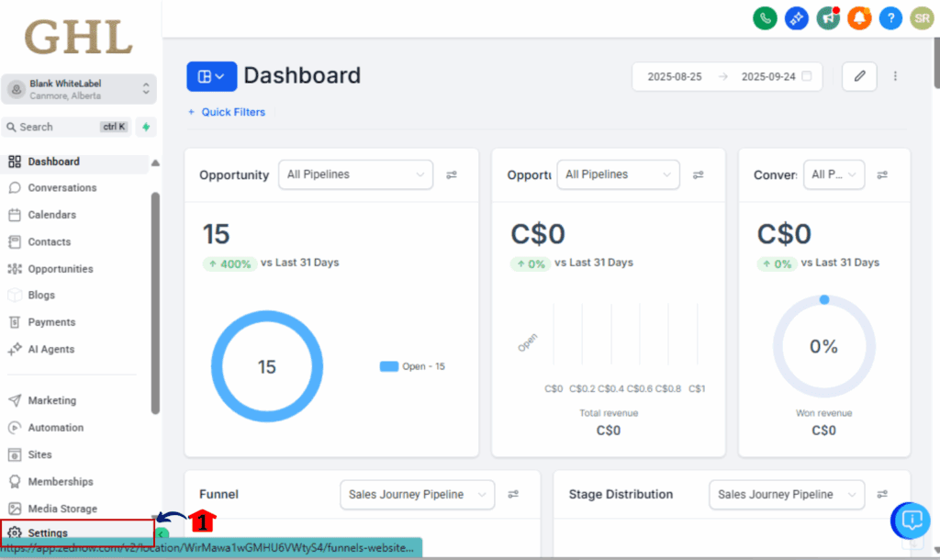Click the GHL logo
This screenshot has width=940, height=560.
(79, 37)
